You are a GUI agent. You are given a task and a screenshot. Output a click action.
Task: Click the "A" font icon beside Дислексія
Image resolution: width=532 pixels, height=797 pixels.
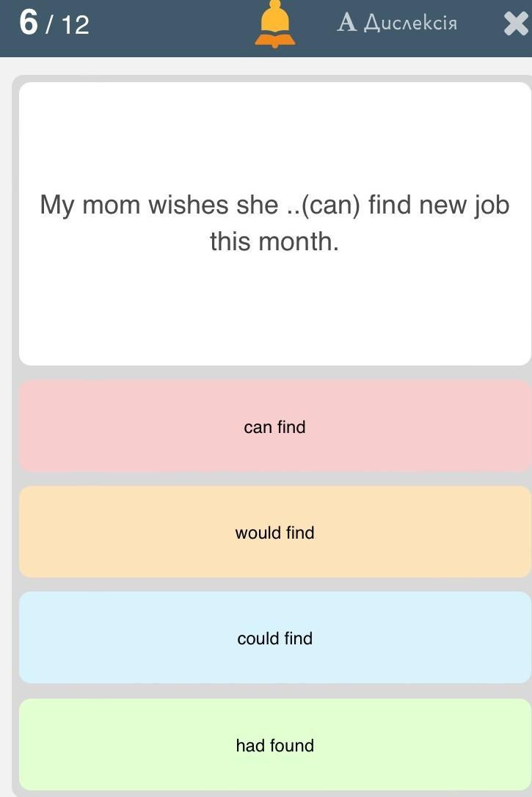(x=346, y=23)
